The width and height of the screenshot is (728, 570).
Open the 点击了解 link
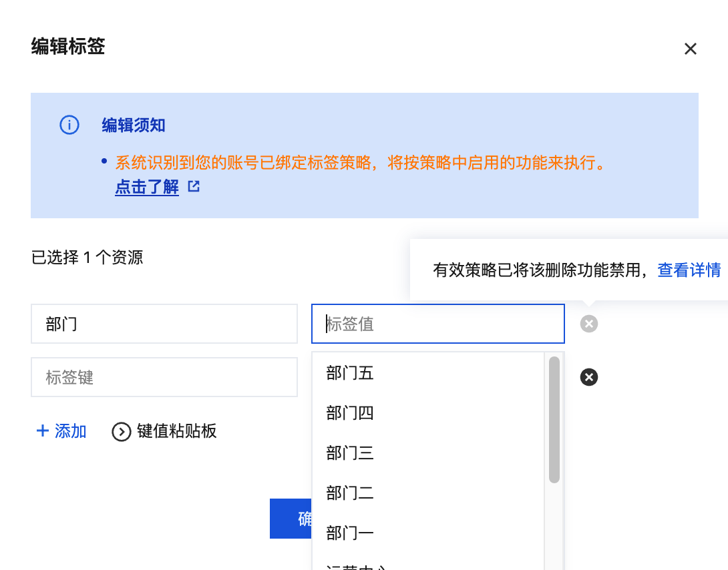point(147,187)
